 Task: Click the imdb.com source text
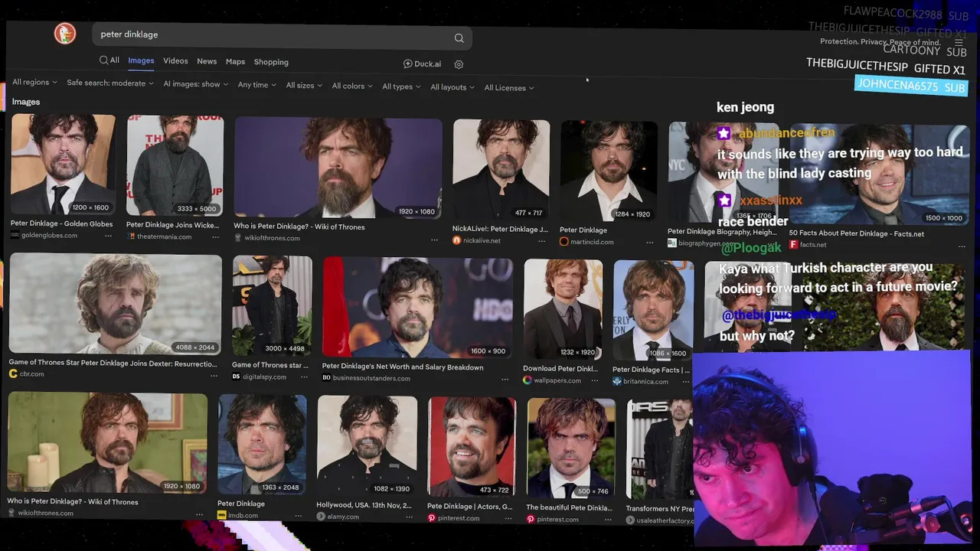click(243, 516)
